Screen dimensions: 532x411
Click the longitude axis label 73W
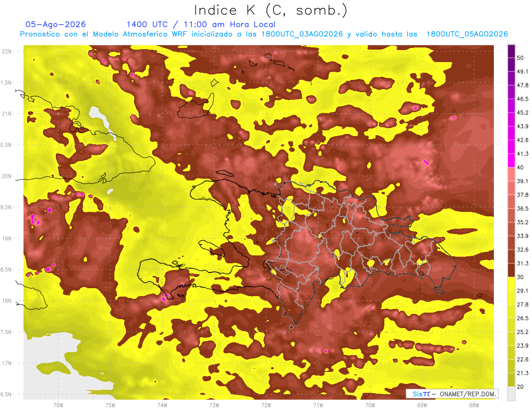(214, 405)
